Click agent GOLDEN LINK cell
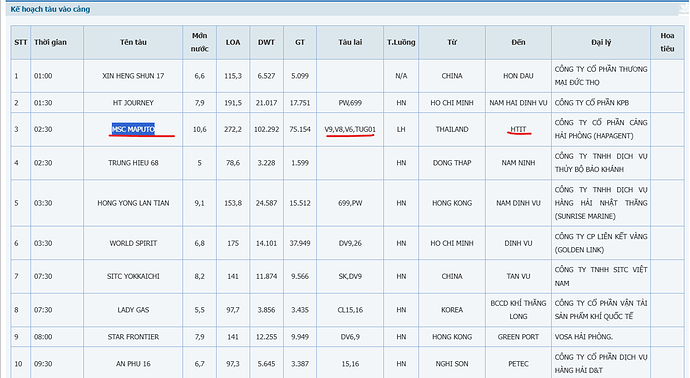Viewport: 690px width, 378px height. tap(601, 243)
